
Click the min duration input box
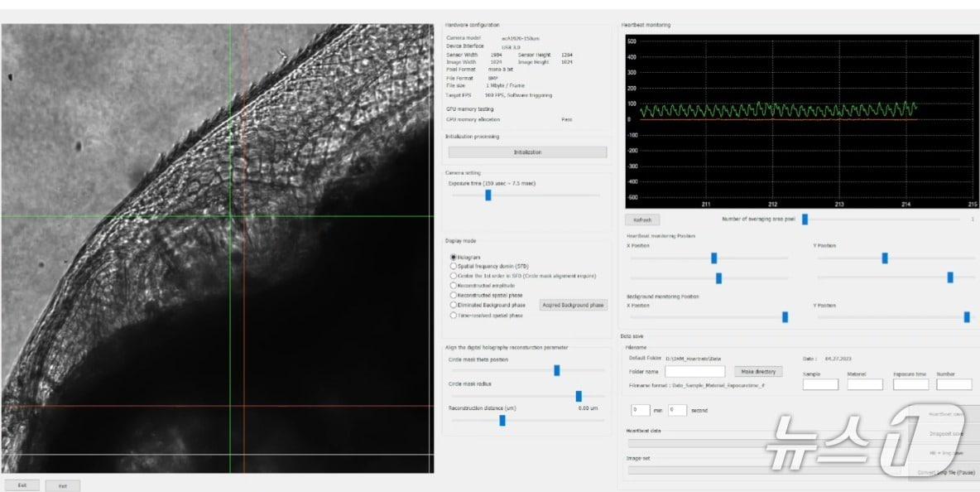(640, 410)
